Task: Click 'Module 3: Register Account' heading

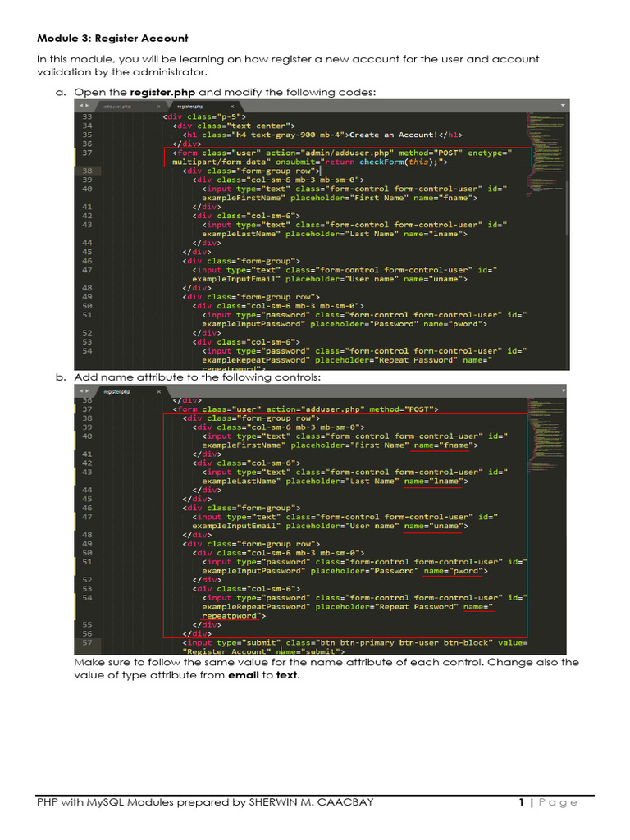Action: pos(112,38)
